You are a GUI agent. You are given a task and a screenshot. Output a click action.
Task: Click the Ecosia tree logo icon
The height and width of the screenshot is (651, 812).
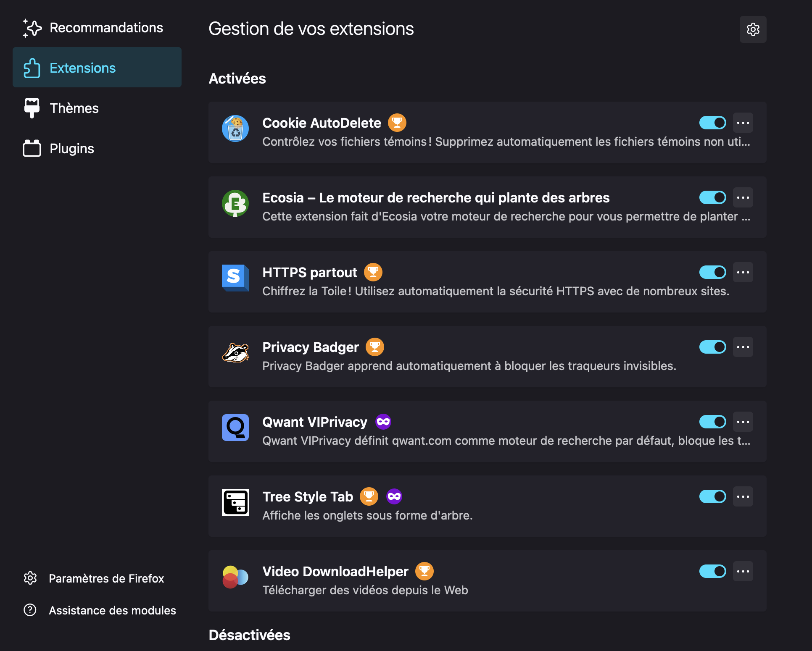tap(235, 203)
